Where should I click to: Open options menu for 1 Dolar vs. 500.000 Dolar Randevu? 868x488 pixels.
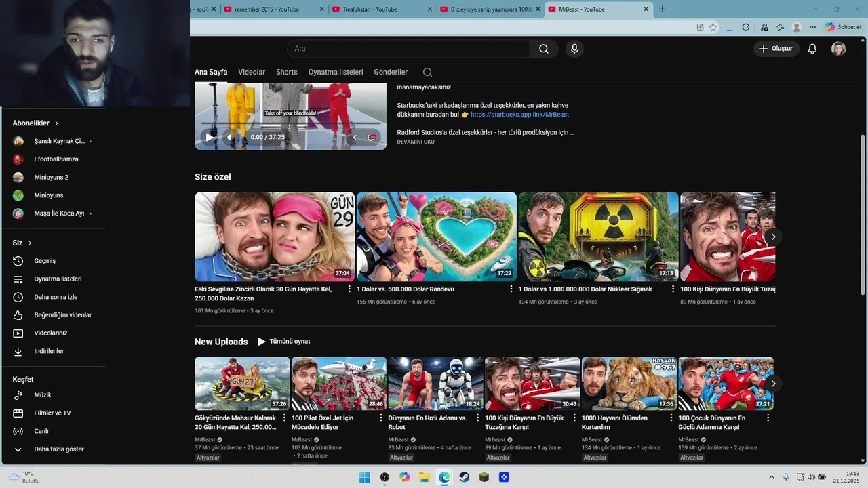coord(511,289)
